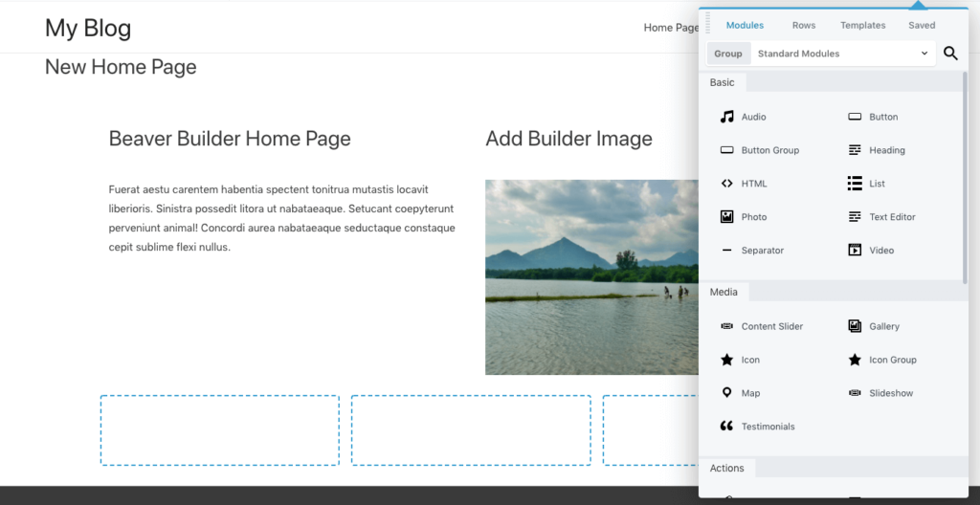Screen dimensions: 980x505
Task: Pick the Button module icon
Action: (855, 117)
